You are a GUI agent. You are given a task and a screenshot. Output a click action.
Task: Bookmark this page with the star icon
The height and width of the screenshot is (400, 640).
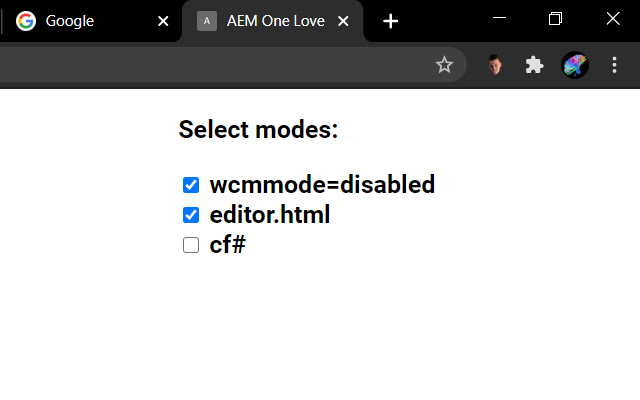(444, 65)
